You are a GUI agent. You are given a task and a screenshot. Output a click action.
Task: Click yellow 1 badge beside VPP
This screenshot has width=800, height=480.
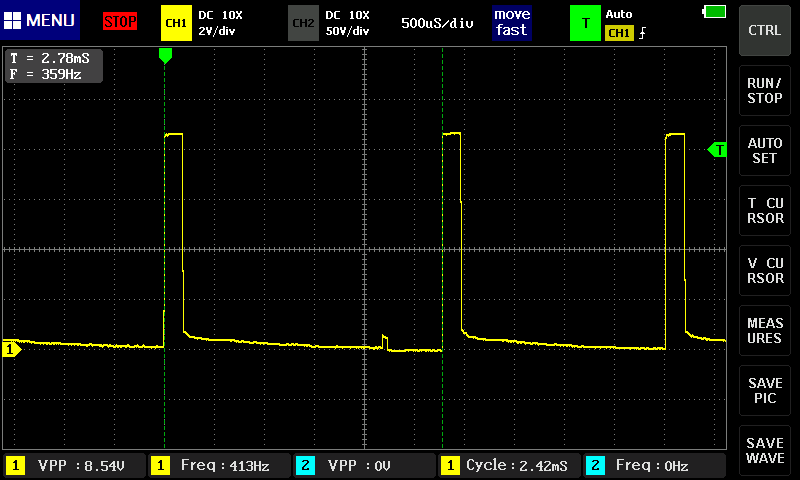tap(15, 465)
